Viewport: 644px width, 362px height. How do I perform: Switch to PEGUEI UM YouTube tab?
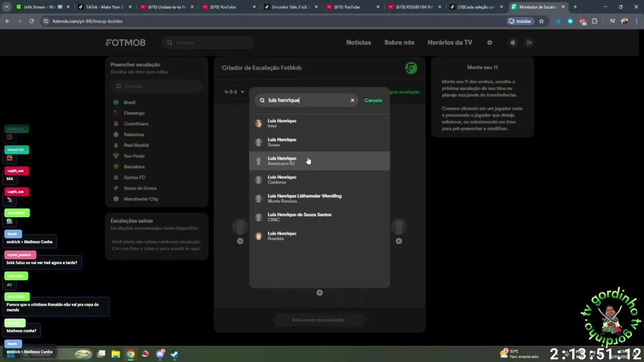point(415,7)
